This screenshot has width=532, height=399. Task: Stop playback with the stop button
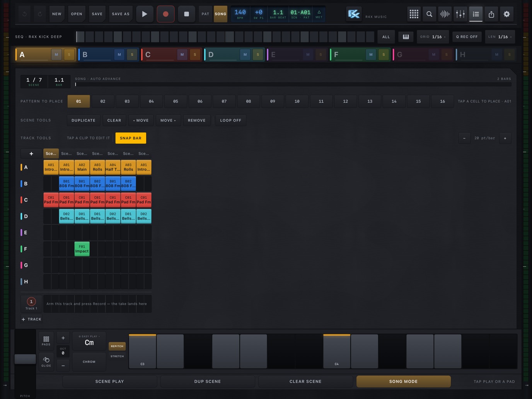coord(186,14)
